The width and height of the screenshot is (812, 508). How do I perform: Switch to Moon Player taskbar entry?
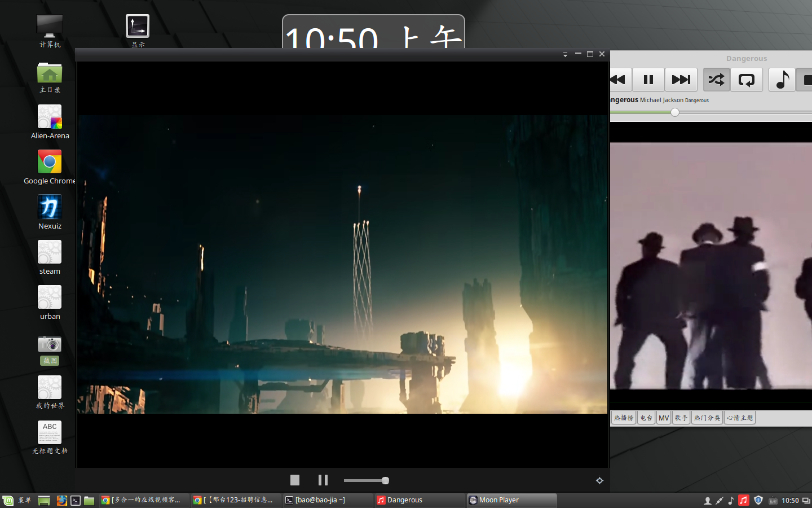(x=511, y=500)
